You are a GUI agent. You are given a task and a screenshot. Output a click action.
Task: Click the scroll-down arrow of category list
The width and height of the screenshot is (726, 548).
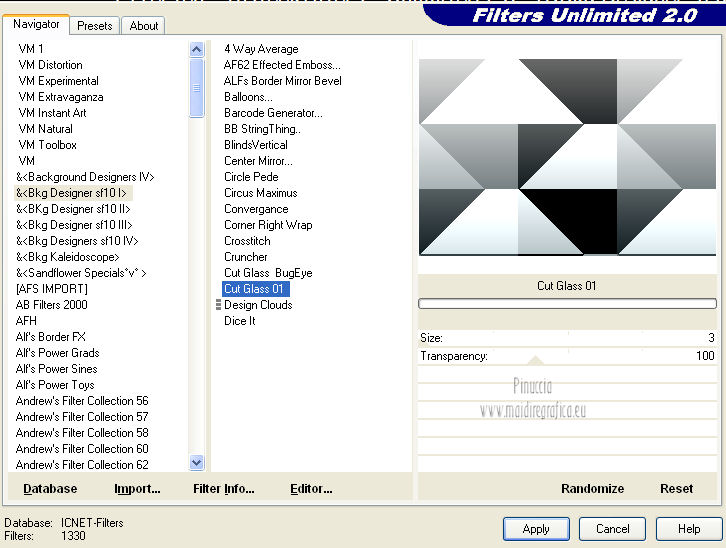(197, 462)
